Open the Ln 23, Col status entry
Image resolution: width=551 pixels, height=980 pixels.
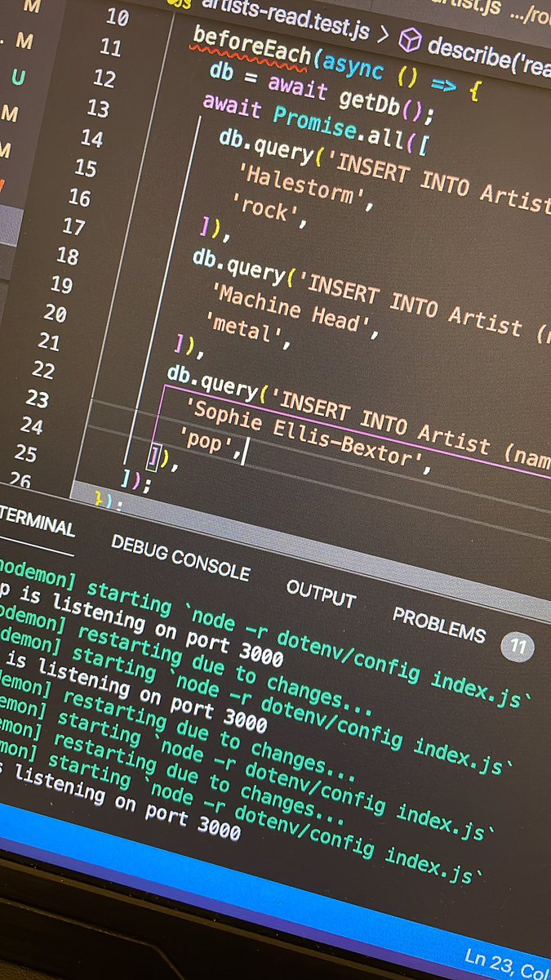click(x=508, y=964)
